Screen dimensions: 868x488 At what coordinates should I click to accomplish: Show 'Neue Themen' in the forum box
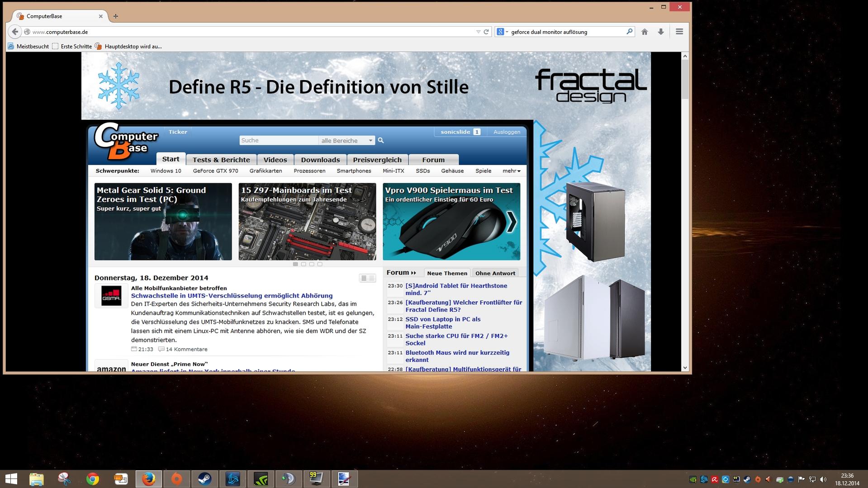coord(447,273)
